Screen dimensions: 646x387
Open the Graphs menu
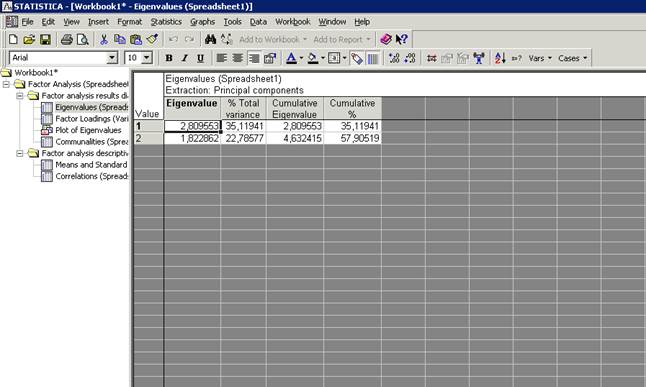(x=202, y=21)
